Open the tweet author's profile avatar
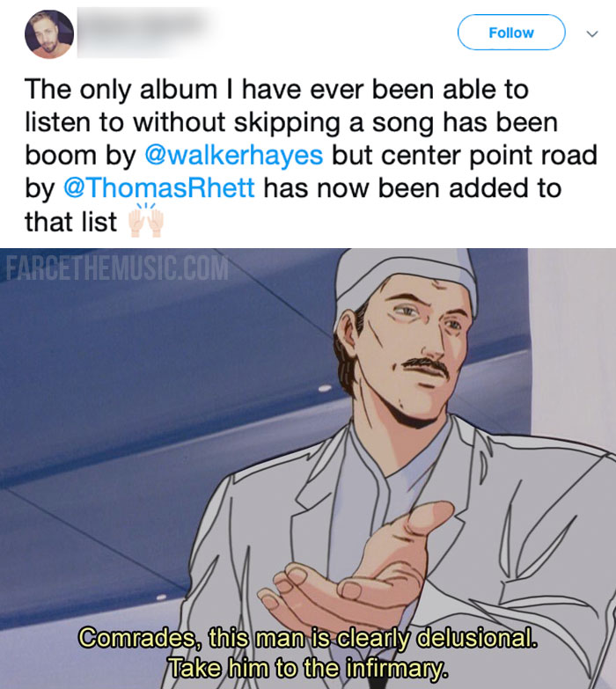The height and width of the screenshot is (689, 616). tap(49, 33)
